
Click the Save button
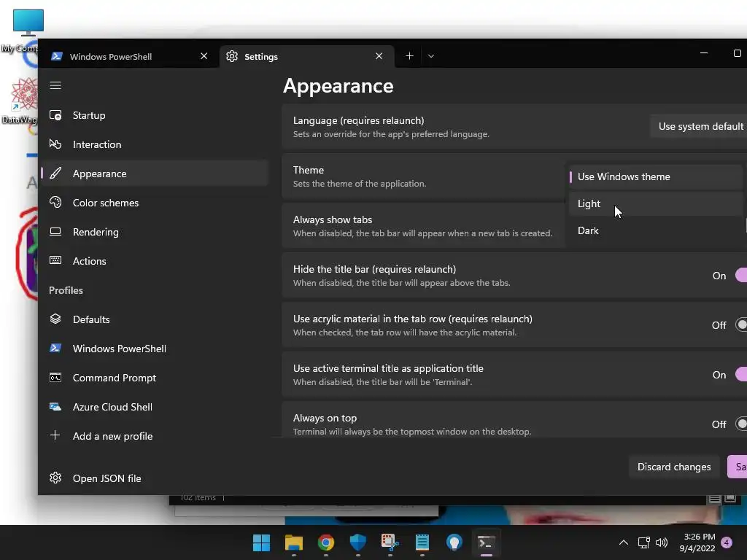[738, 467]
